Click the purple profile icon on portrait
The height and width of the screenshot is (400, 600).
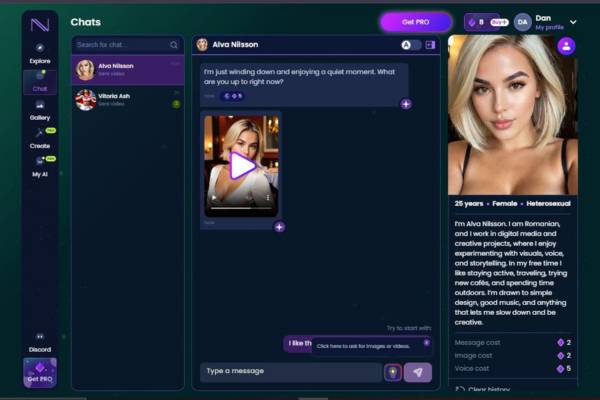(x=566, y=46)
